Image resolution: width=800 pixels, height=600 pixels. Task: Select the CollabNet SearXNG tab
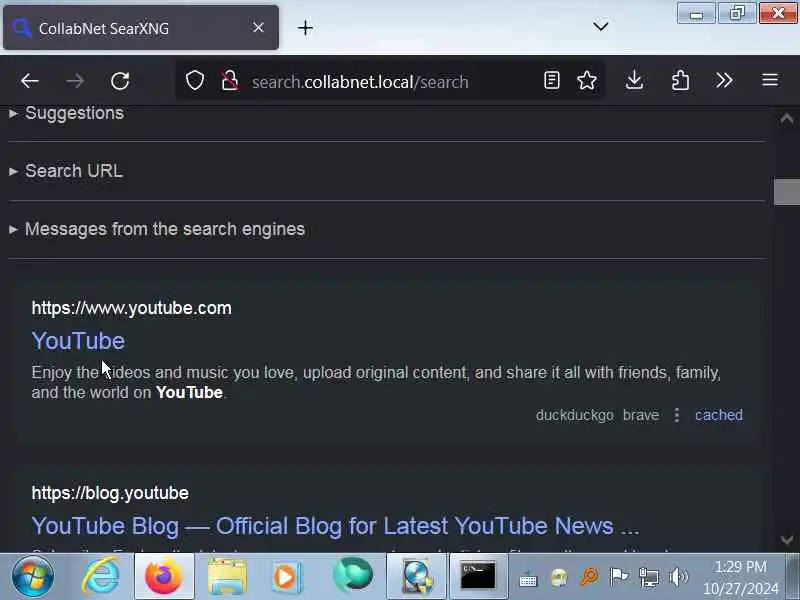click(141, 28)
